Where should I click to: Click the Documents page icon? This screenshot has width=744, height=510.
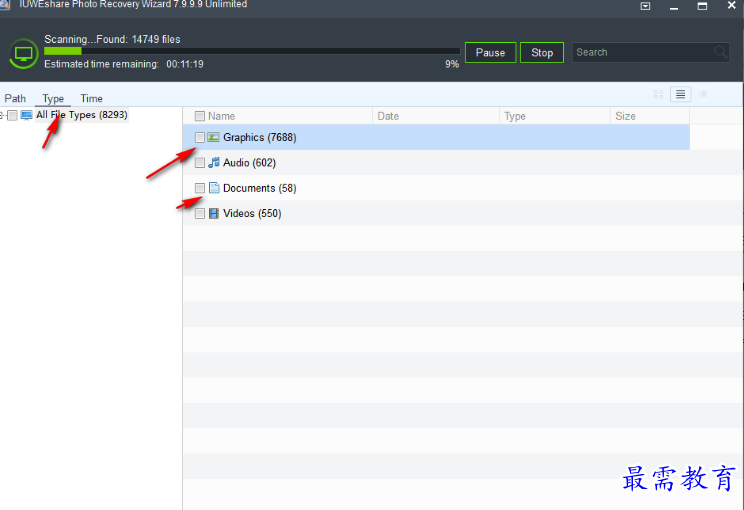(214, 188)
